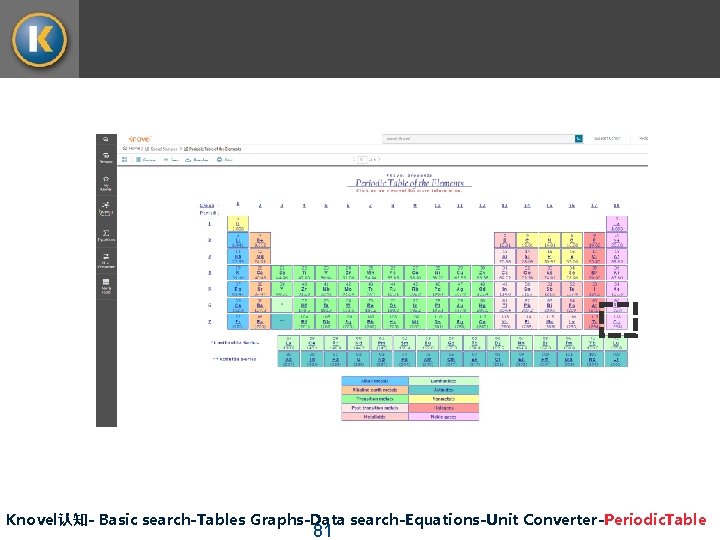Click the Group link above the table

click(207, 205)
